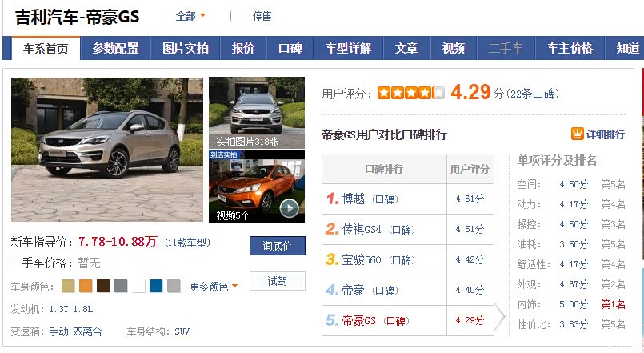Screen dimensions: 644x353
Task: Open the 帝豪 fourth-ranked link
Action: point(354,290)
